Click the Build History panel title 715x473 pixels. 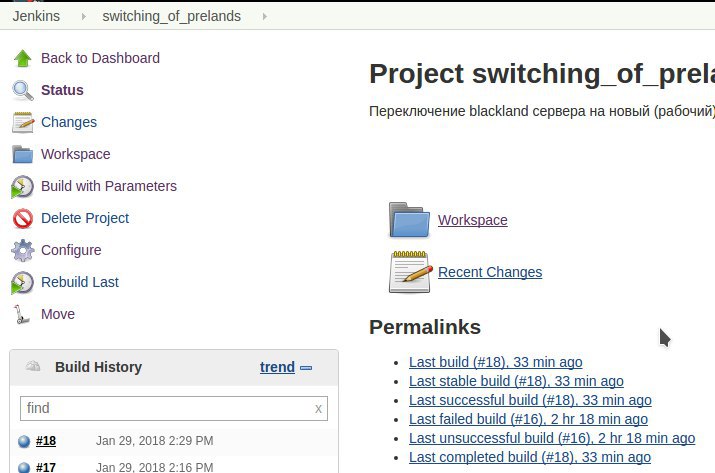pyautogui.click(x=98, y=367)
